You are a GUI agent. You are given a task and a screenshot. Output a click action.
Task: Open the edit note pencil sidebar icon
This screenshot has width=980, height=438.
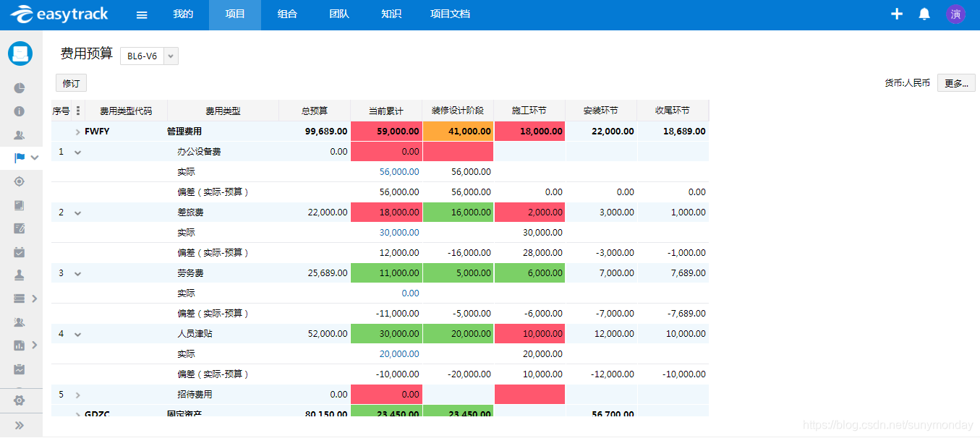(x=20, y=228)
